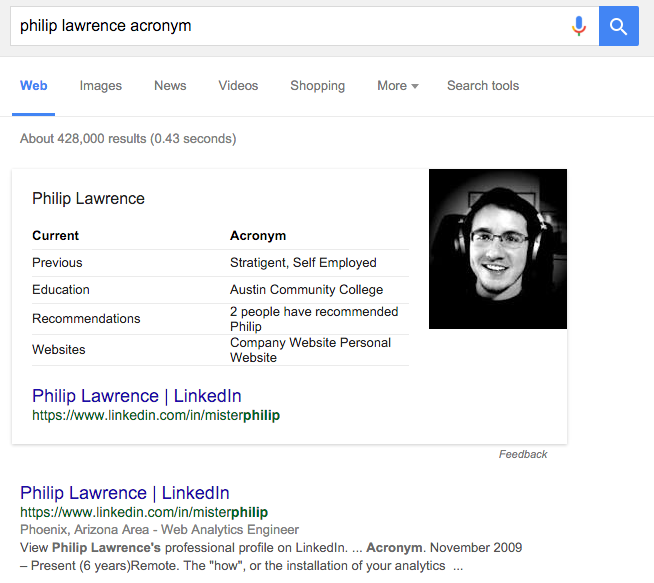Open Search tools options

483,85
